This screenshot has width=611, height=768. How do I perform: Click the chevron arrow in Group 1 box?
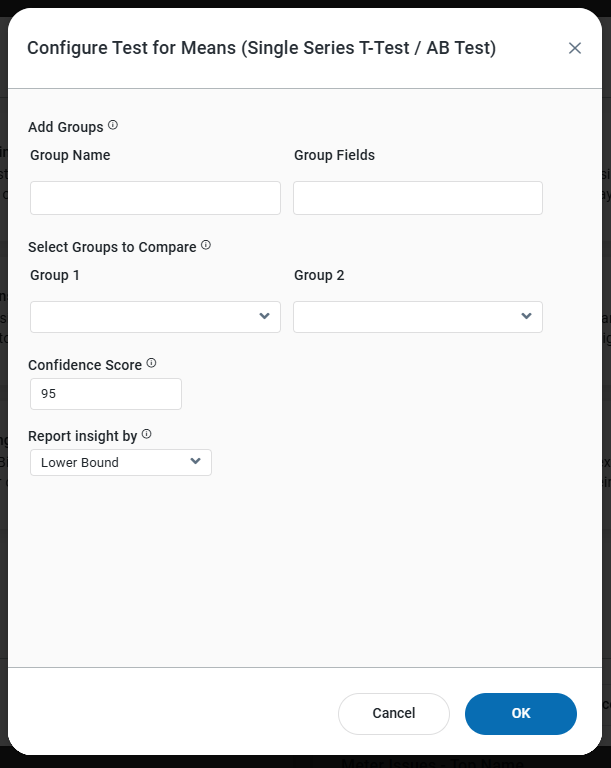click(x=264, y=316)
